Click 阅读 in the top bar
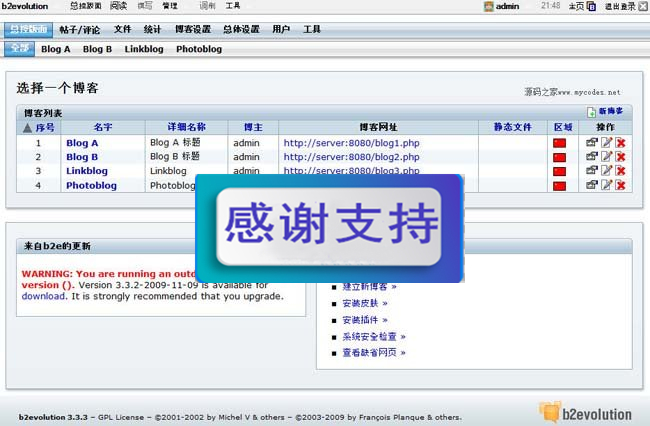 pyautogui.click(x=119, y=6)
